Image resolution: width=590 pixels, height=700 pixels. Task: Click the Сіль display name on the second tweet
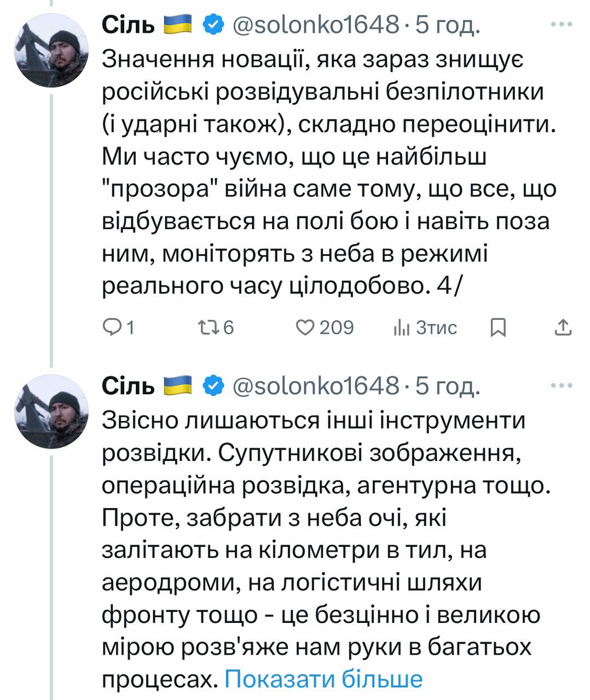(x=129, y=386)
